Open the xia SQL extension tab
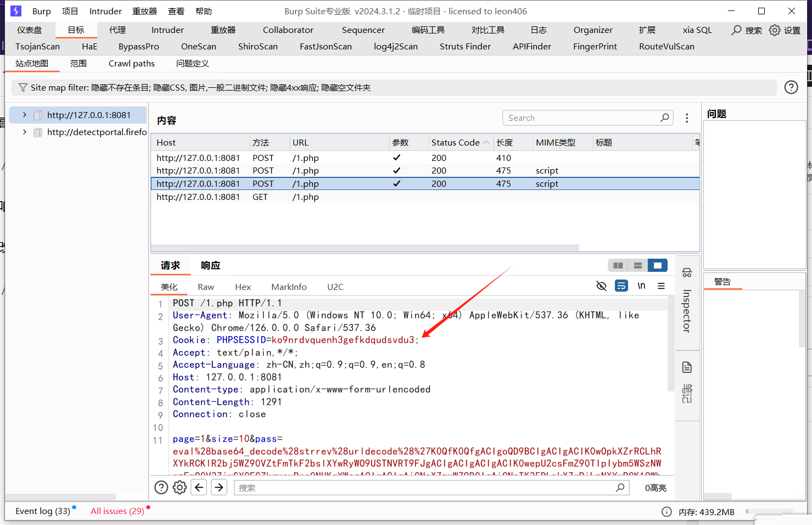 697,30
